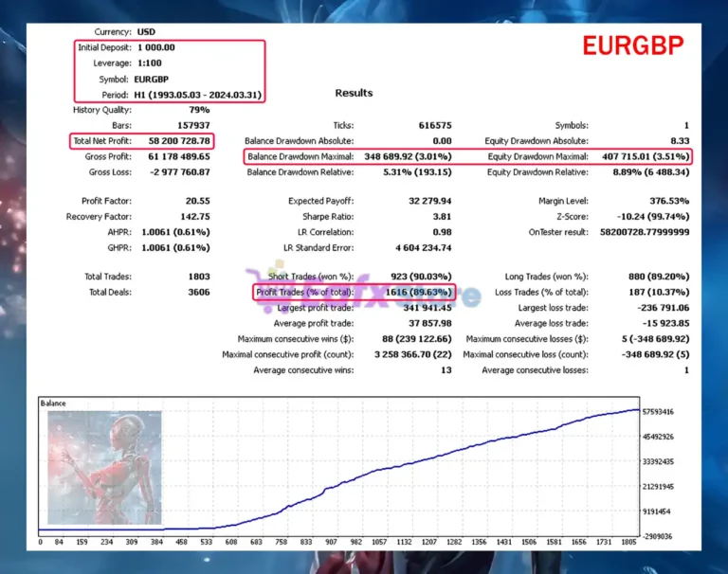Click Average loss trade value -15 923.85
Image resolution: width=728 pixels, height=574 pixels.
666,323
